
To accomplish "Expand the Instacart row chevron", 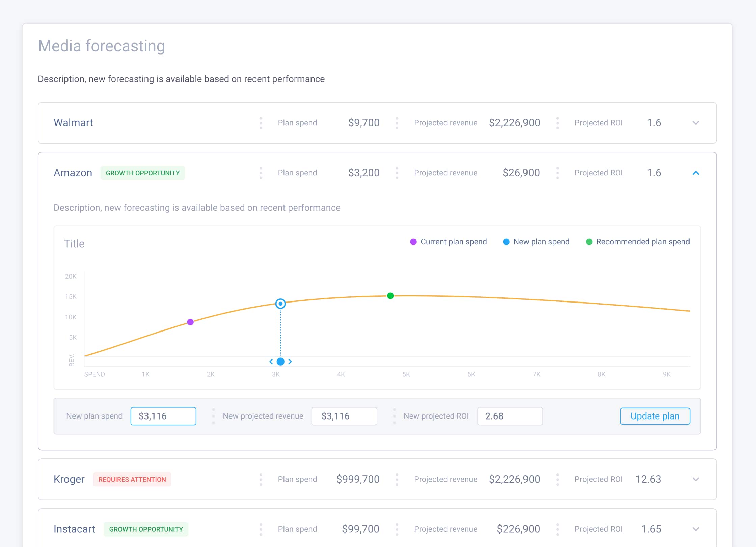I will 696,529.
